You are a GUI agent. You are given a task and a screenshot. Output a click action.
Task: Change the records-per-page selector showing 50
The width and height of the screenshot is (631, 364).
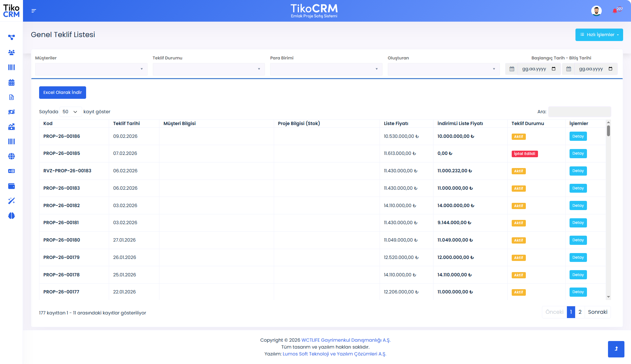pos(70,112)
